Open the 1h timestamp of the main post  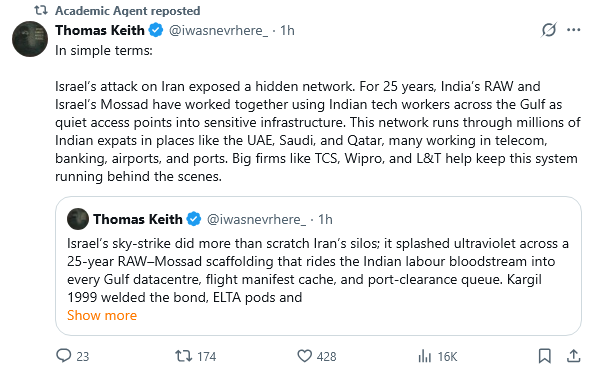287,30
